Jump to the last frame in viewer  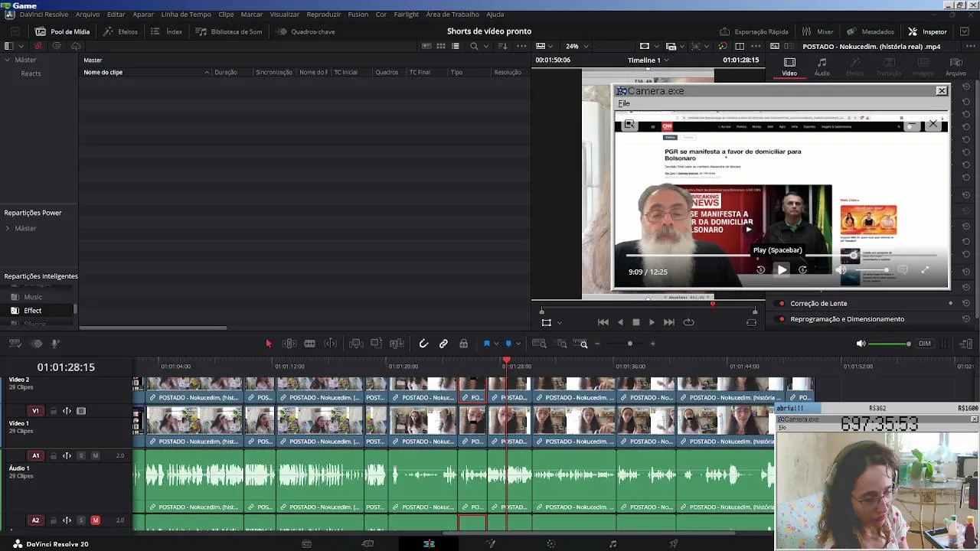[669, 322]
